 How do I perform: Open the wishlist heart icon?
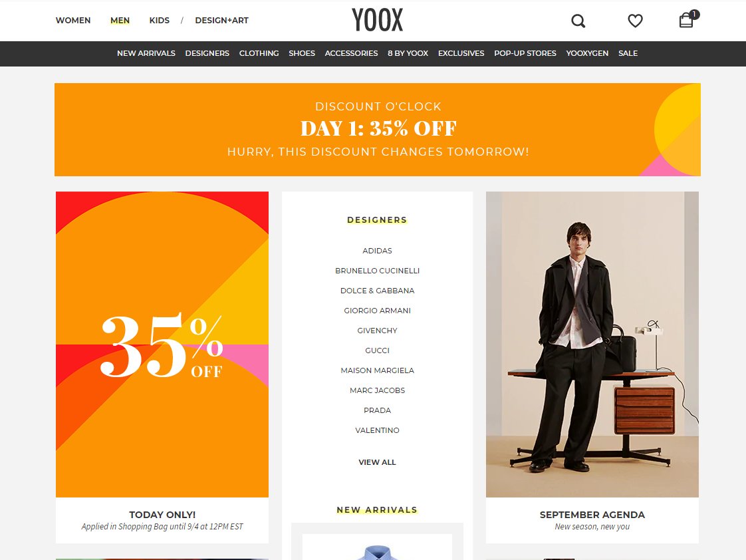[x=635, y=21]
